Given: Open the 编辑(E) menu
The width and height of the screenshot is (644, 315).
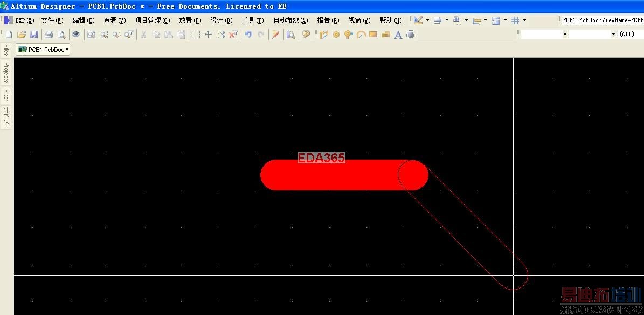Looking at the screenshot, I should click(84, 20).
